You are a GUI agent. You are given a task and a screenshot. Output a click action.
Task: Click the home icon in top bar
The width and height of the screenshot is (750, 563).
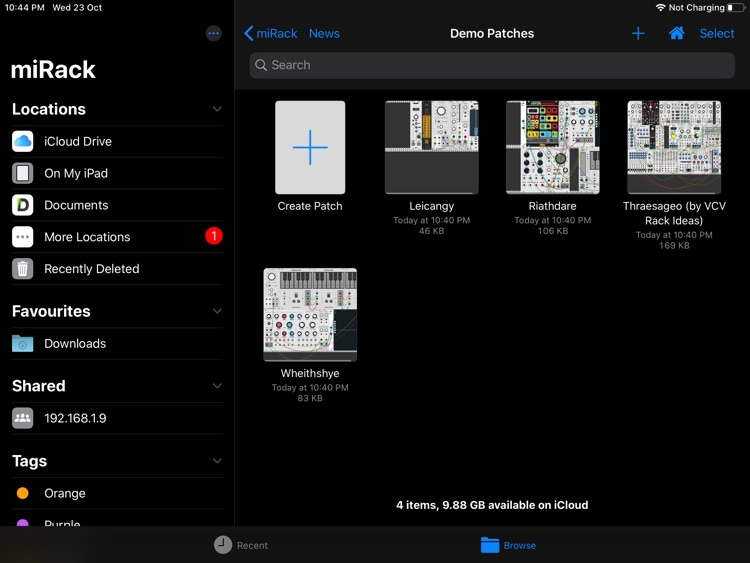(676, 33)
